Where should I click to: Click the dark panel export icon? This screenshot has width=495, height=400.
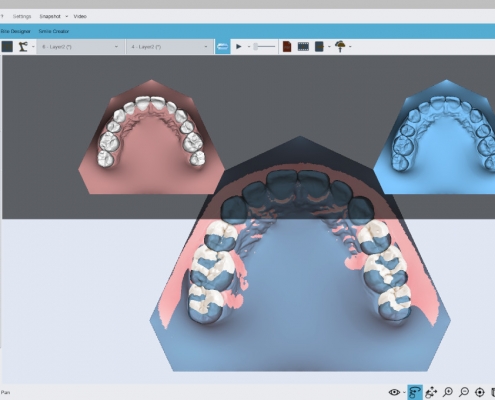(x=319, y=46)
